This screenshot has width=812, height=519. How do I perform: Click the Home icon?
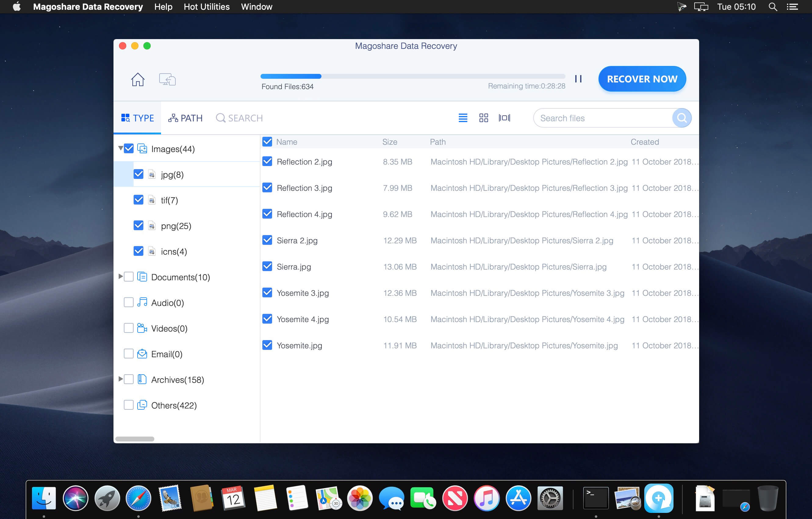tap(138, 80)
